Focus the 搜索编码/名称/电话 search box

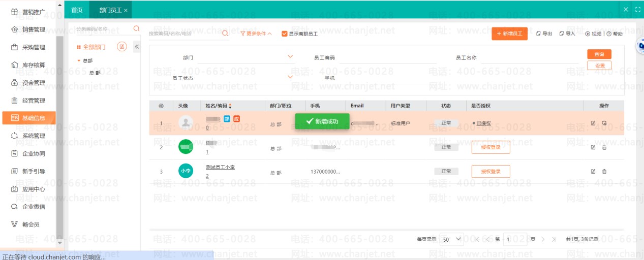coord(185,34)
